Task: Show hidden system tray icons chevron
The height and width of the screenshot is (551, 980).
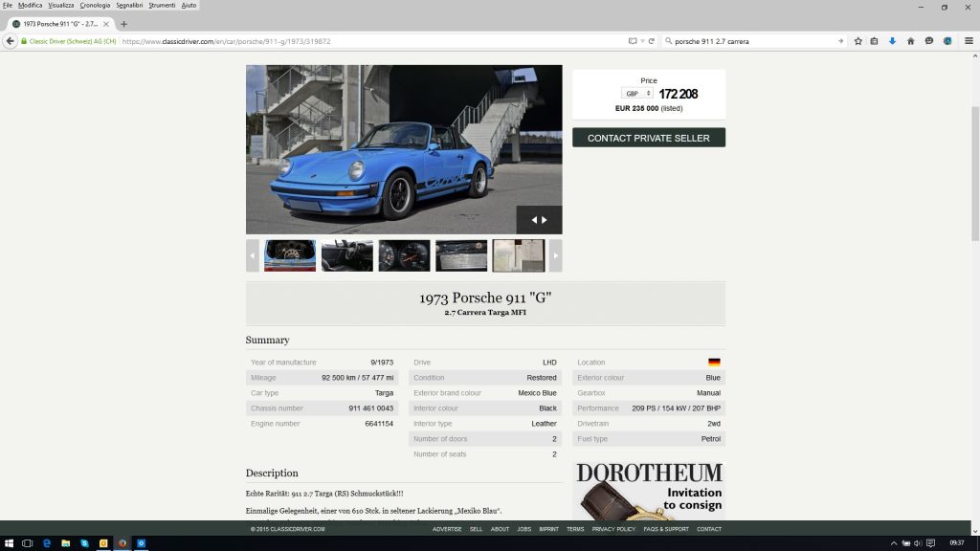Action: tap(894, 543)
